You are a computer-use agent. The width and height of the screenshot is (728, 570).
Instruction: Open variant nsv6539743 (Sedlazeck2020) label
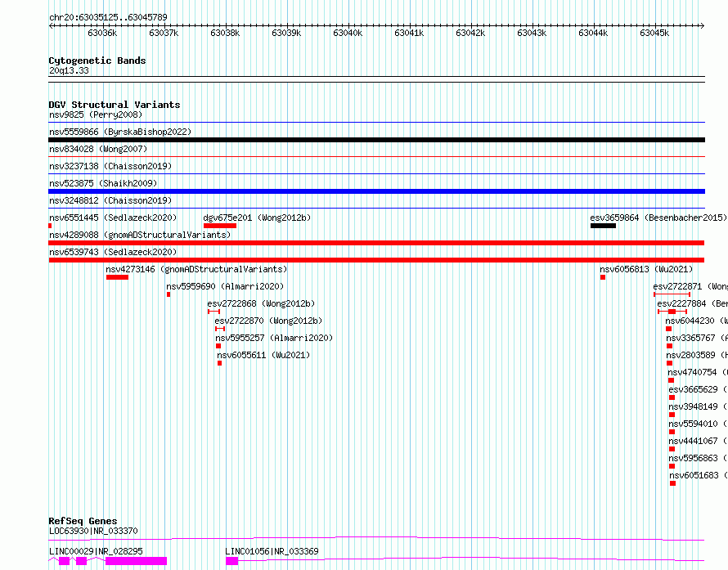tap(113, 252)
